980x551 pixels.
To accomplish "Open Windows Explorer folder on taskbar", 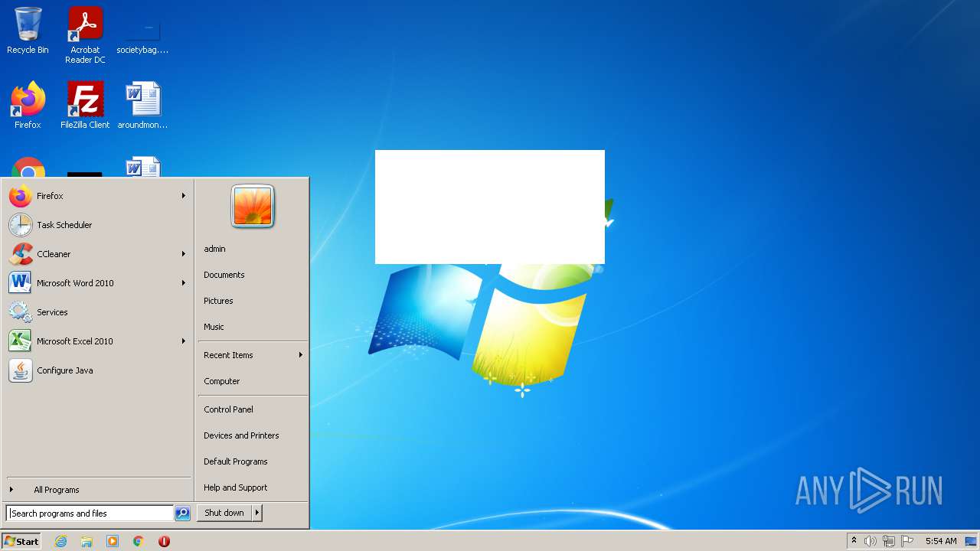I will click(87, 541).
